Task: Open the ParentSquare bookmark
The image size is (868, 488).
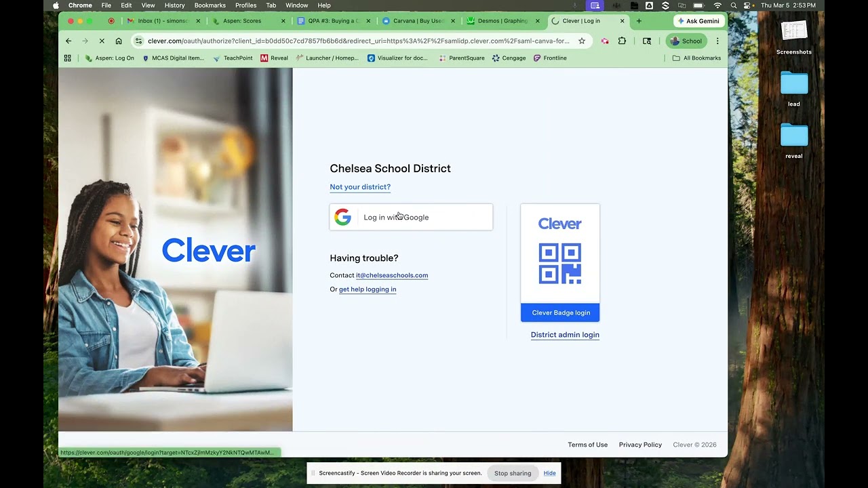Action: point(462,58)
